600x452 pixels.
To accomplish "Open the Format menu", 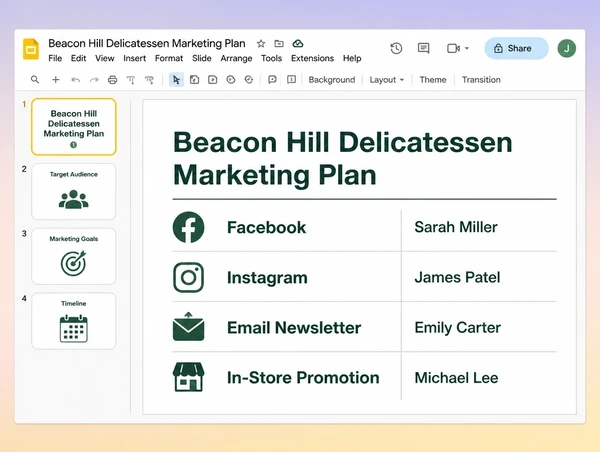I will coord(169,58).
